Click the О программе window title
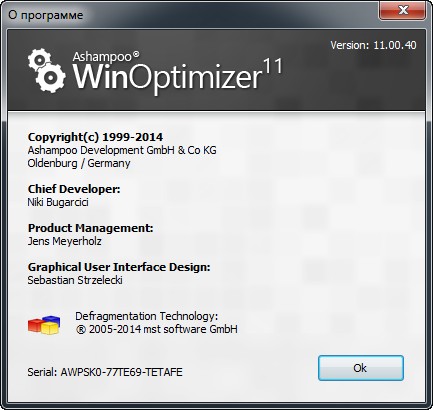Viewport: 433px width, 410px height. click(x=46, y=15)
